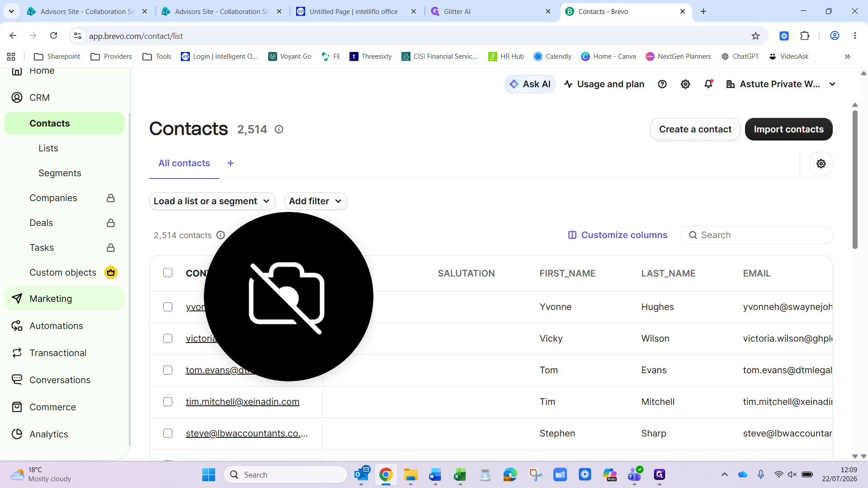Open Windows Start menu
The width and height of the screenshot is (868, 488).
click(x=208, y=474)
